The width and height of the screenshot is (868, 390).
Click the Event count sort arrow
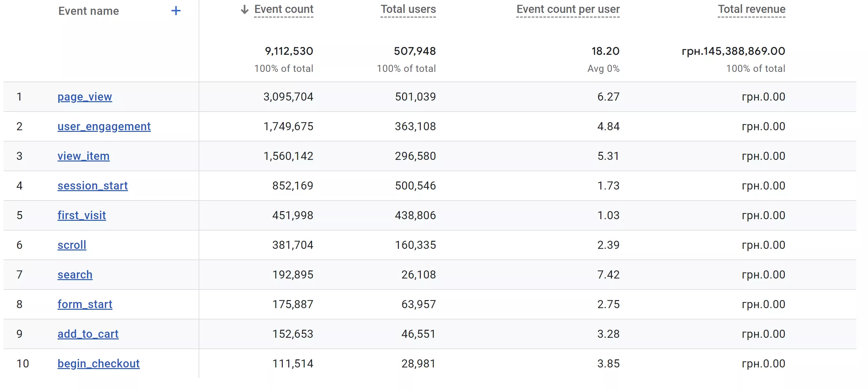click(x=245, y=9)
